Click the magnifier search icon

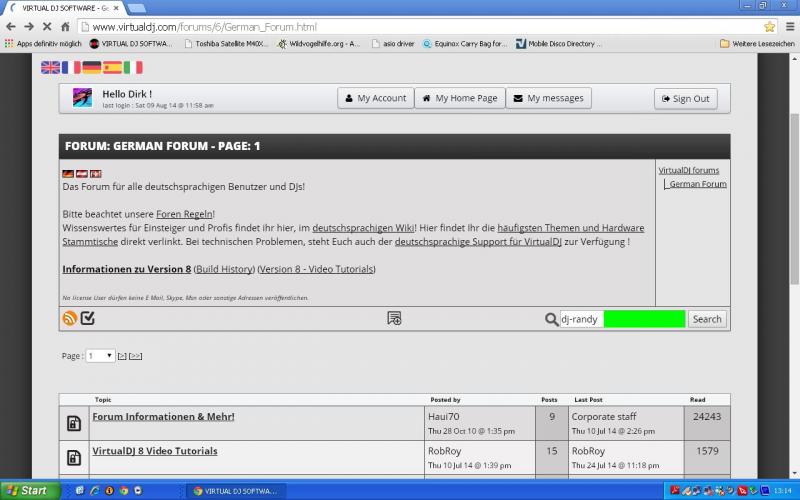coord(551,319)
